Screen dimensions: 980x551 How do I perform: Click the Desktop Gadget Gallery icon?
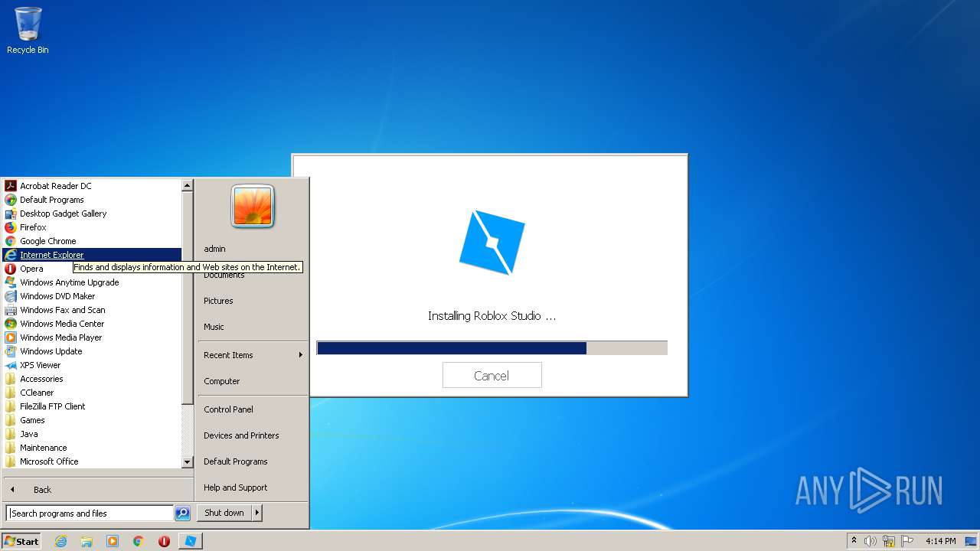(x=11, y=214)
